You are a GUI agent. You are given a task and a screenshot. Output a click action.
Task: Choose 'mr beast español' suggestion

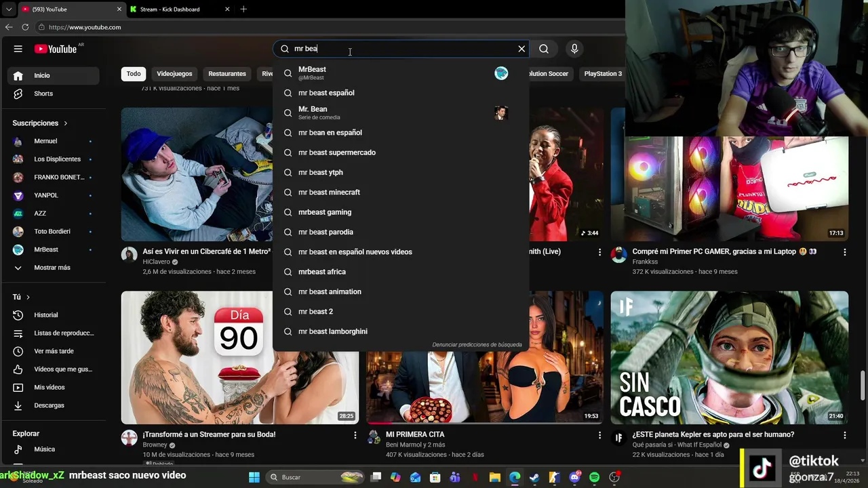(401, 93)
